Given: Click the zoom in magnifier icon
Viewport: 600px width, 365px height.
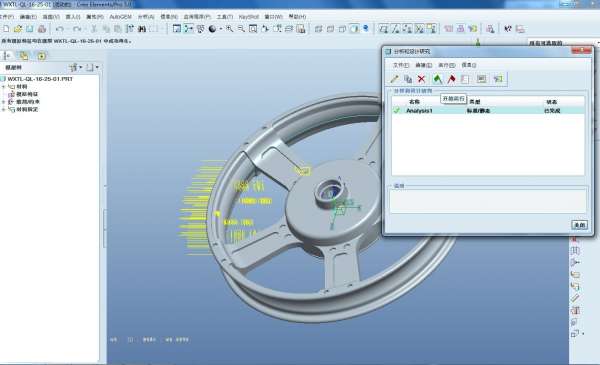Looking at the screenshot, I should point(229,29).
